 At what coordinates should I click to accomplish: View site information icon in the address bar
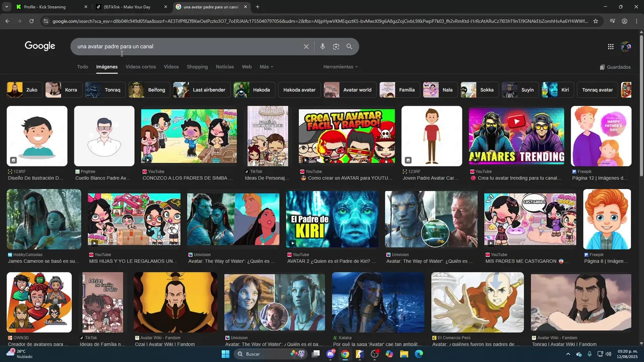click(46, 21)
